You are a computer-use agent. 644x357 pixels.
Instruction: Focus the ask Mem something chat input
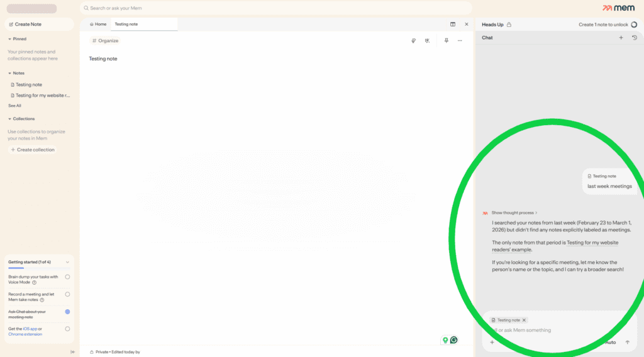point(558,330)
